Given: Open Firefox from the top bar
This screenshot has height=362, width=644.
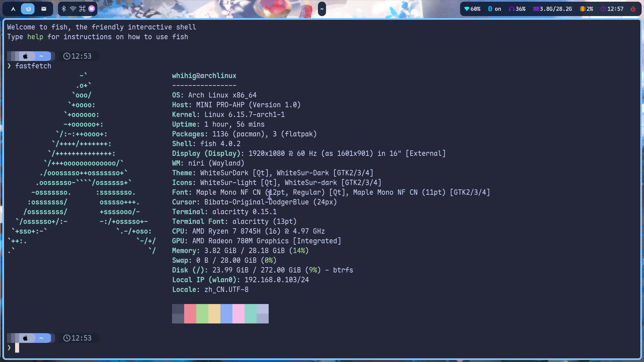Looking at the screenshot, I should (28, 9).
